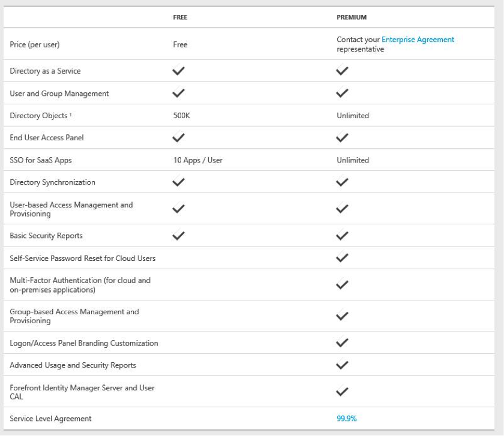
Task: Open the 99.9% Service Level Agreement link
Action: (x=347, y=419)
